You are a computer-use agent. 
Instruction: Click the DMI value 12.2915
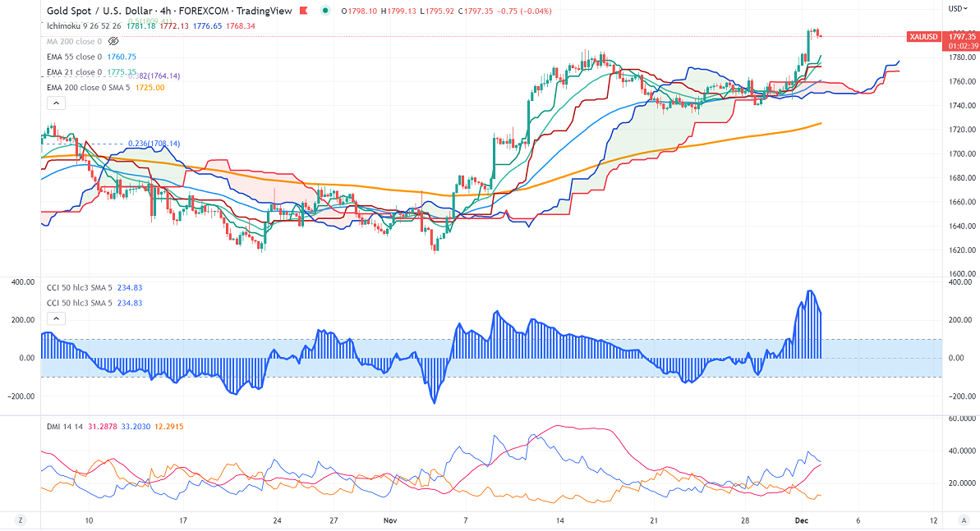(168, 427)
